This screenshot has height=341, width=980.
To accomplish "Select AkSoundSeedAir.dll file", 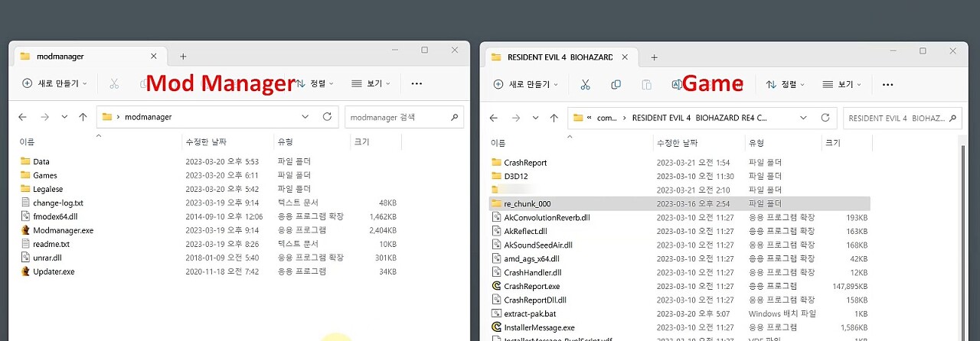I will 680,245.
